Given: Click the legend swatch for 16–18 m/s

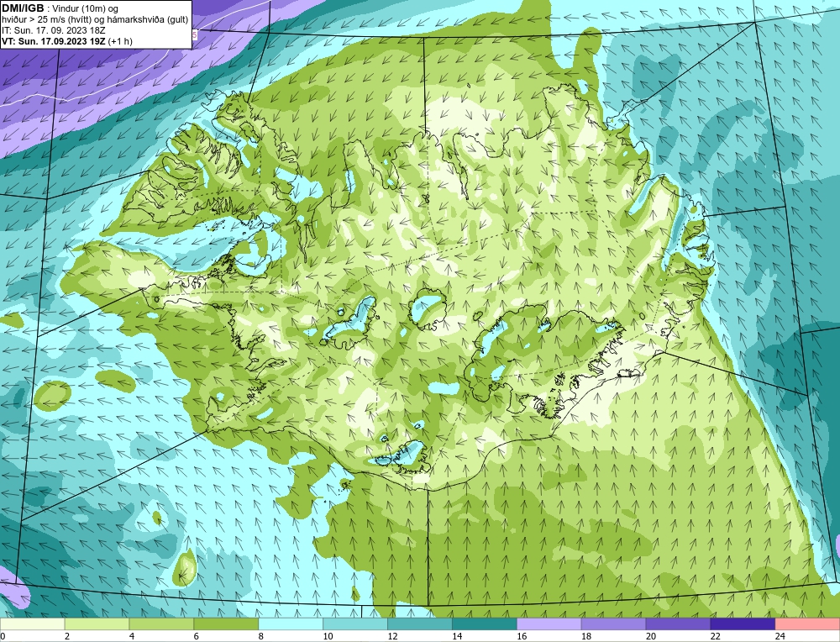Looking at the screenshot, I should [x=549, y=624].
